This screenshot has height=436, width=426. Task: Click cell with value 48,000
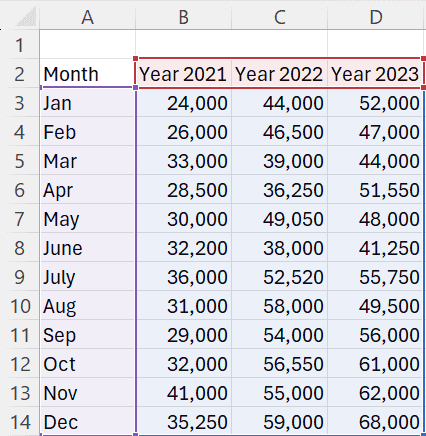(x=376, y=219)
